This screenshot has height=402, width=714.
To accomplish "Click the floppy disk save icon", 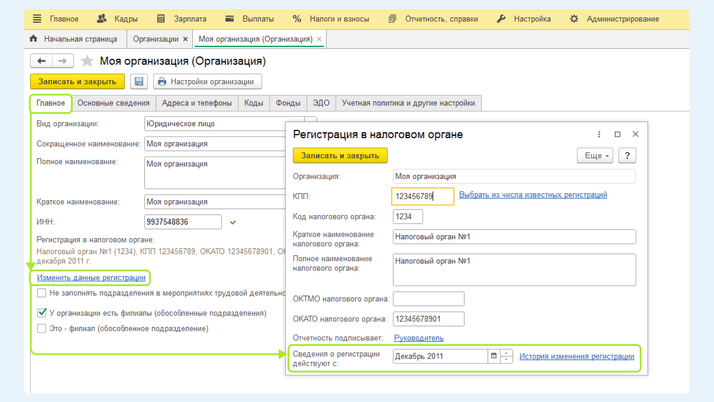I will coord(139,82).
